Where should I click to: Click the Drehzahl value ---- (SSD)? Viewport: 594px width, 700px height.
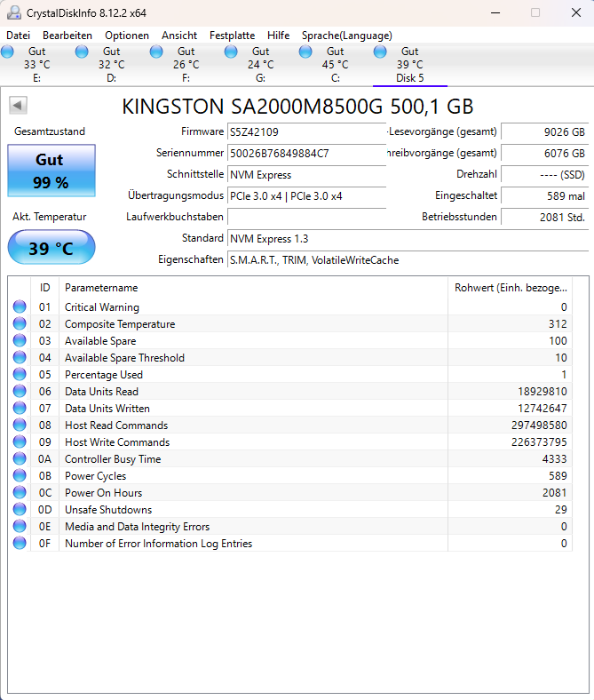click(544, 175)
